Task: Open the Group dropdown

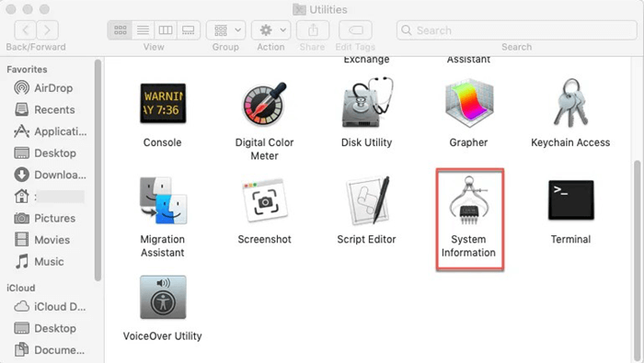Action: (x=226, y=30)
